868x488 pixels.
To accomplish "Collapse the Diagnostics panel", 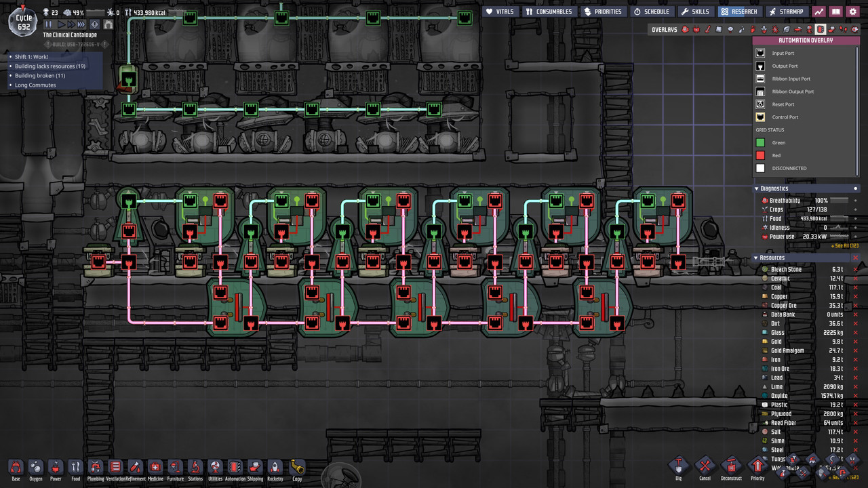I will 757,188.
